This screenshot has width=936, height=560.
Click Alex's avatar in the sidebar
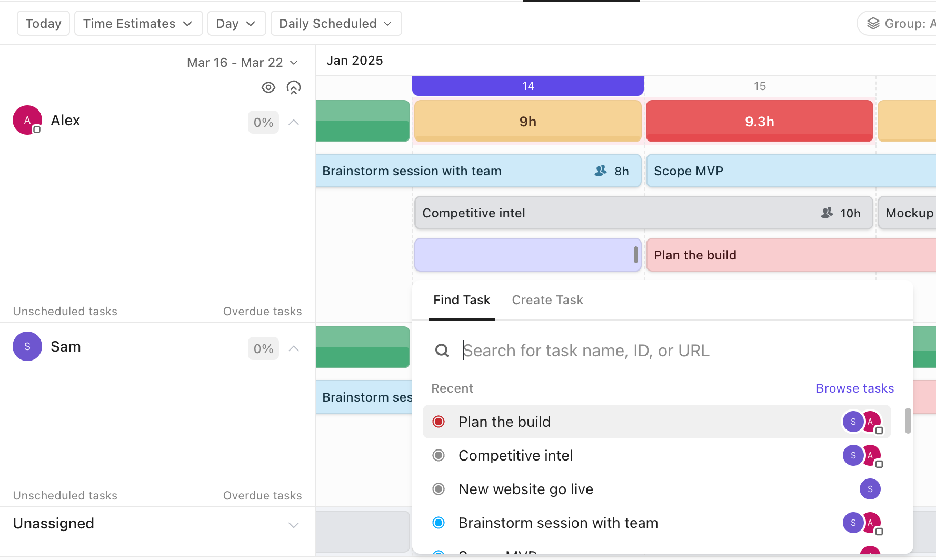27,120
